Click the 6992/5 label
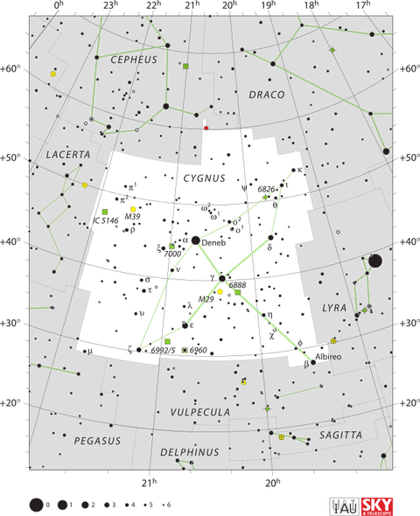 click(163, 351)
